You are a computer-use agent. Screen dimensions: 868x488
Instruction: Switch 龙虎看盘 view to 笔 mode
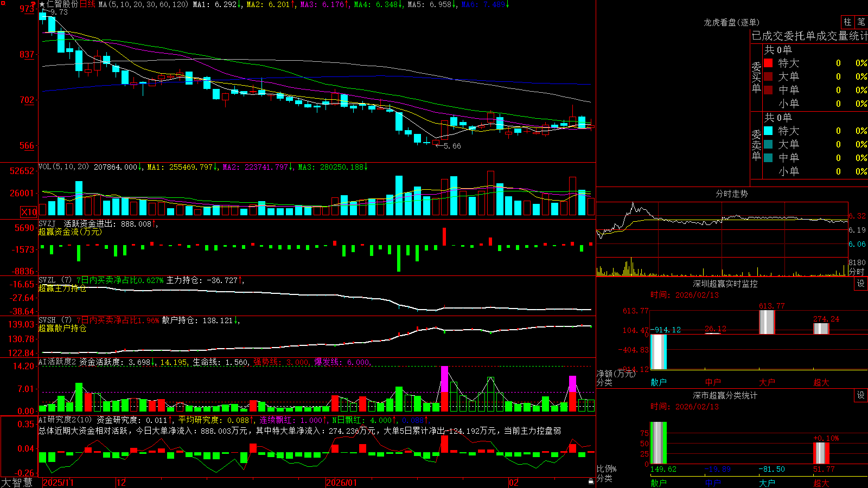[x=861, y=22]
